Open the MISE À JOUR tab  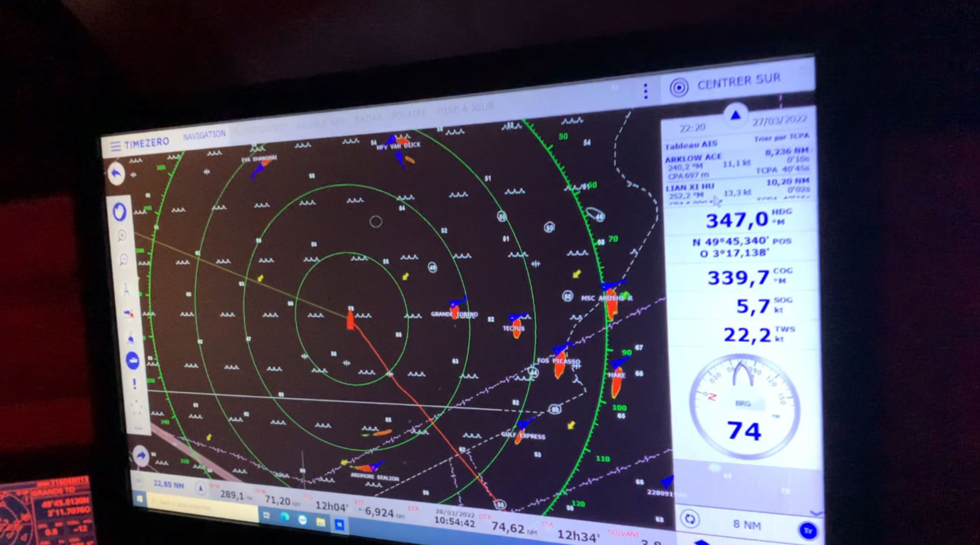(x=465, y=109)
